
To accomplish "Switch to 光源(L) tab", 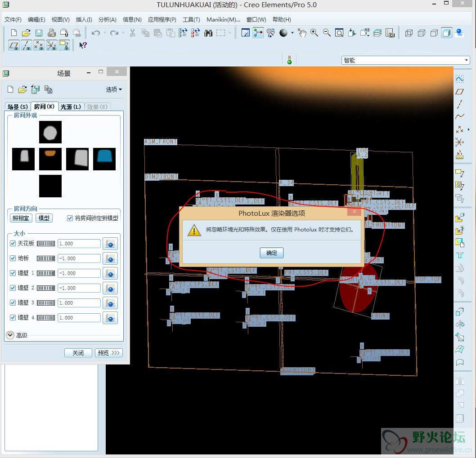I will pos(71,107).
